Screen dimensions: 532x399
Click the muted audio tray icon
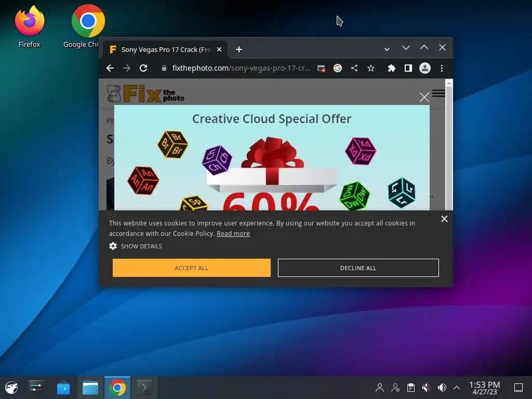(x=427, y=388)
